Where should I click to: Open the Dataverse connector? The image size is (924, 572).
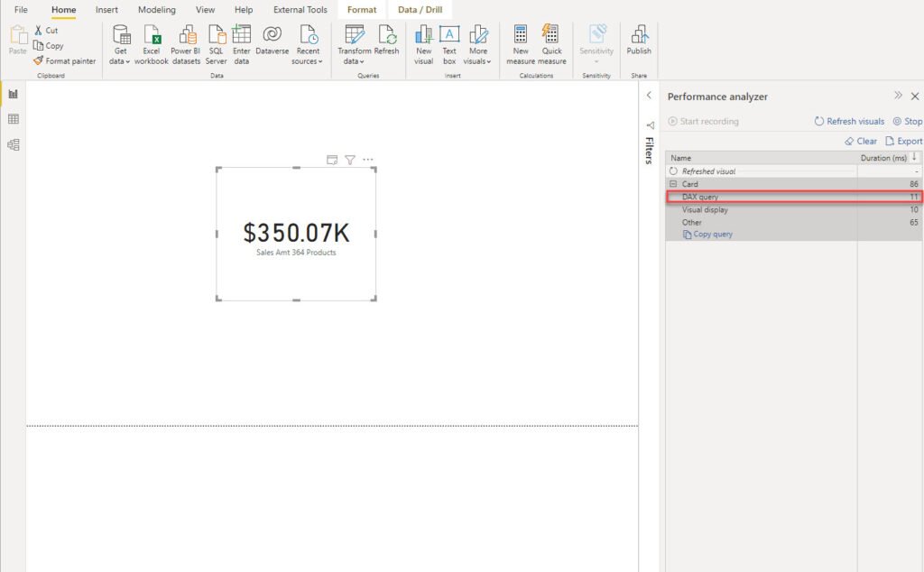click(x=273, y=42)
